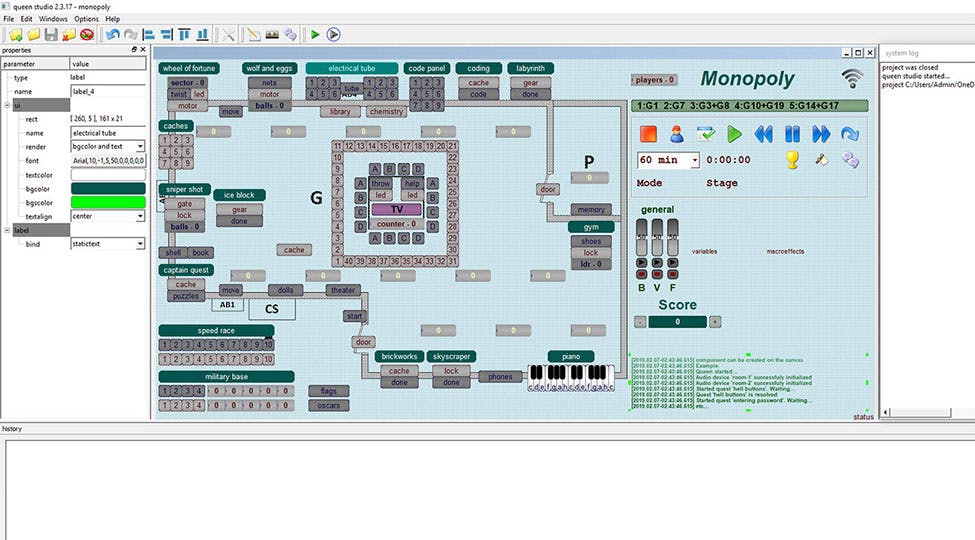Click the undo arrow in toolbar
Screen dimensions: 975x540
pyautogui.click(x=112, y=34)
